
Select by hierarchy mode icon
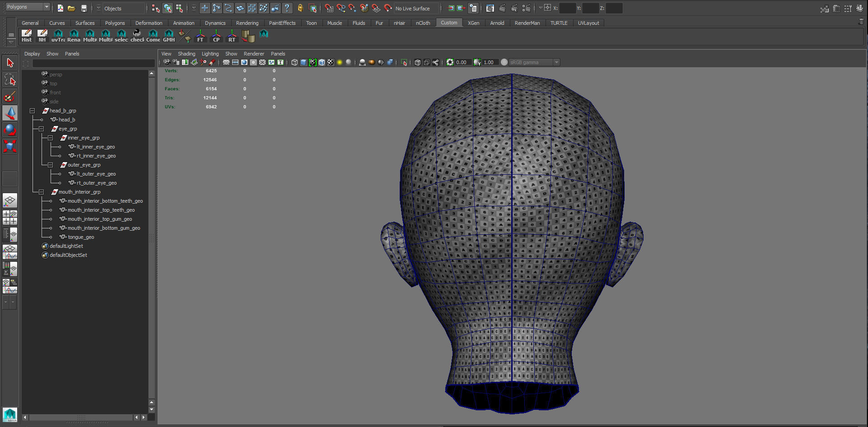[156, 8]
